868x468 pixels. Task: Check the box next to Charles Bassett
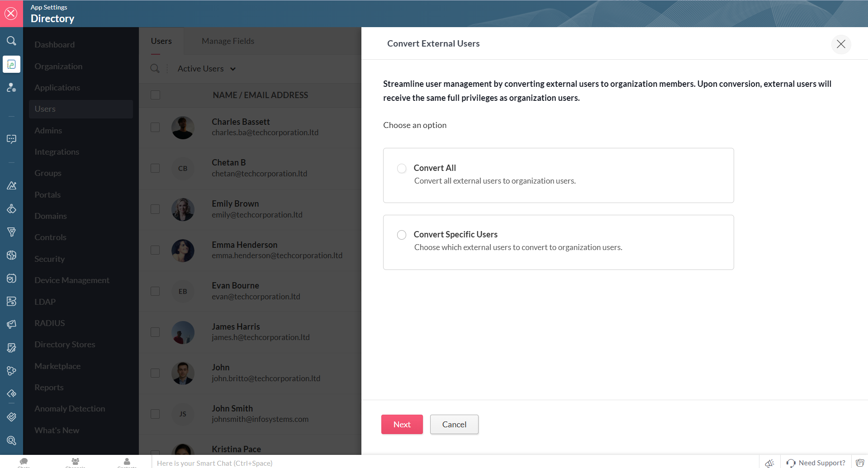[x=155, y=127]
